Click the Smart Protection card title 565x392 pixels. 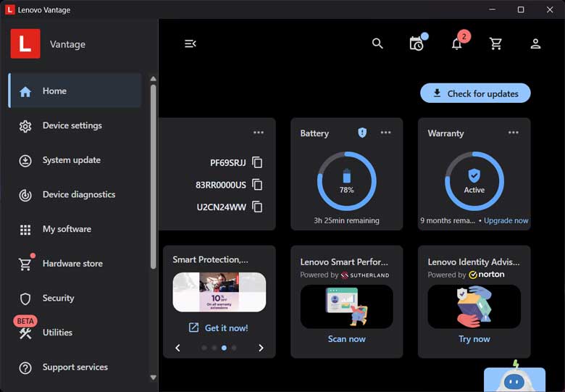211,259
